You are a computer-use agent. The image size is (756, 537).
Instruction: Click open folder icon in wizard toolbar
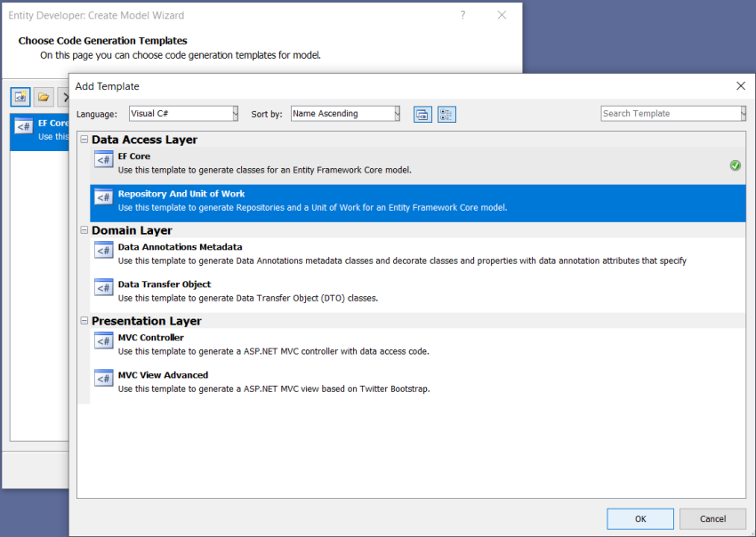click(44, 97)
